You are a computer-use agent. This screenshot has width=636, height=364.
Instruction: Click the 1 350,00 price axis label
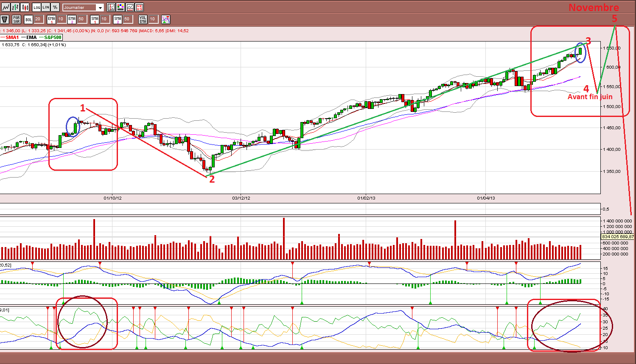[x=612, y=172]
